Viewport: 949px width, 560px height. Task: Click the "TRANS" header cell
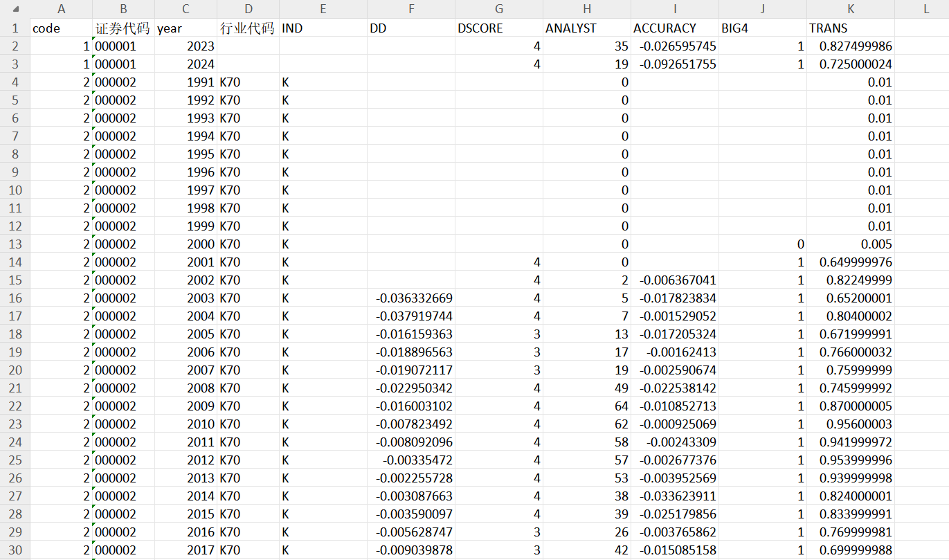(851, 28)
